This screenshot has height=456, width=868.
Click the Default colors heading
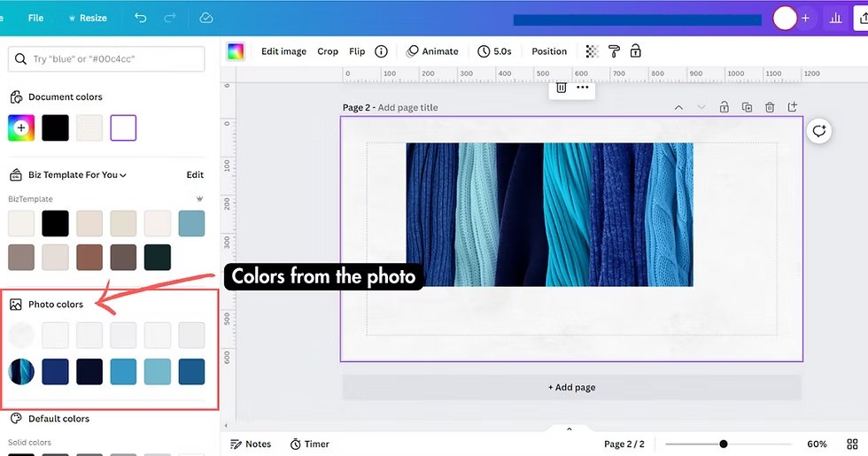pos(58,418)
